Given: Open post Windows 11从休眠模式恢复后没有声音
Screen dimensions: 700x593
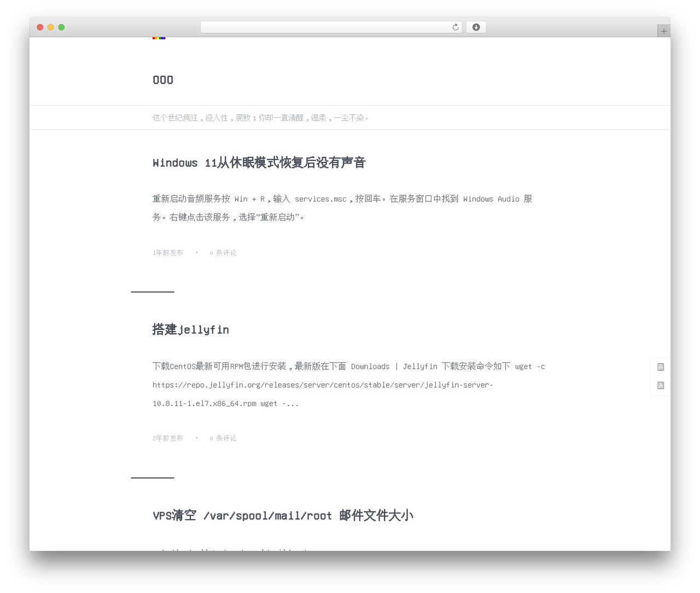Looking at the screenshot, I should point(259,162).
